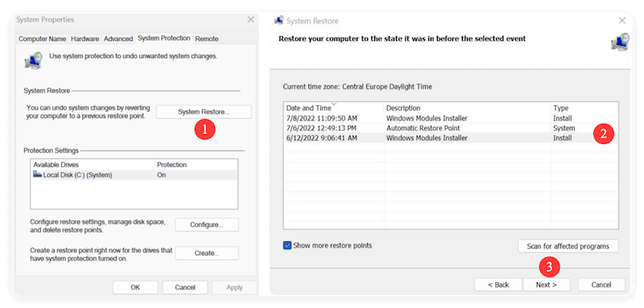
Task: Open the System Restore wizard button
Action: pos(204,112)
